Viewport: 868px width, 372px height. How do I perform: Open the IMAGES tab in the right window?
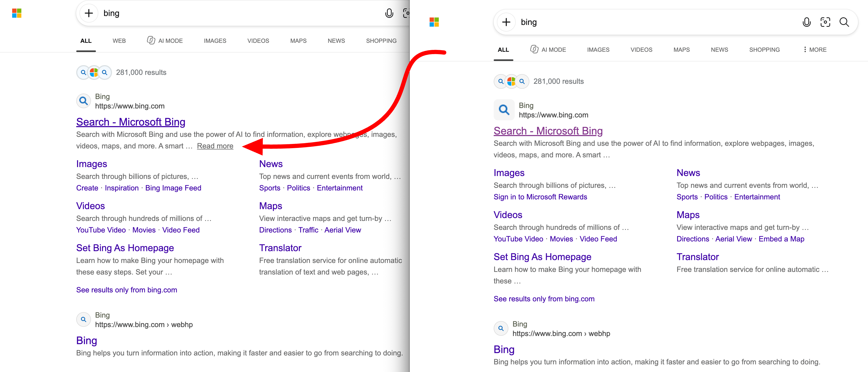coord(598,50)
